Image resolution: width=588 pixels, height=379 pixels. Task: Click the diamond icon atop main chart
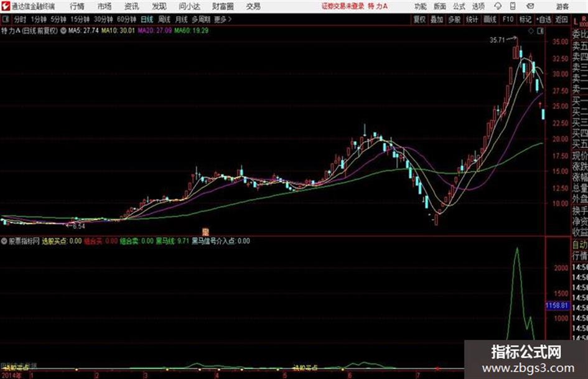click(x=531, y=31)
